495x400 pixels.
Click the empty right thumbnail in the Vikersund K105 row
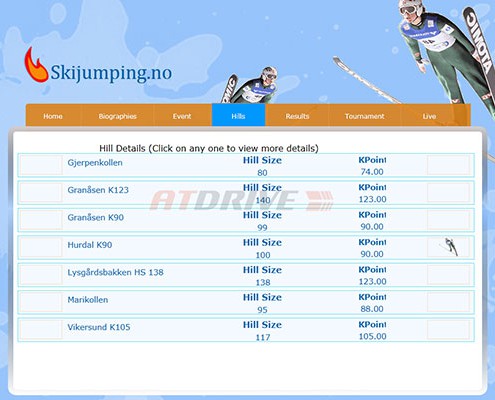[x=449, y=329]
